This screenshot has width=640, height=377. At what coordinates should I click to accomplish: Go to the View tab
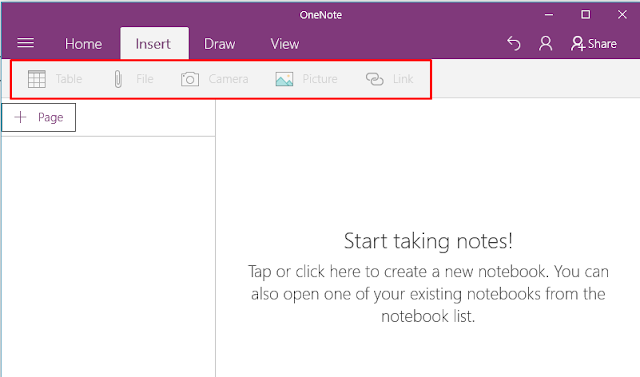click(285, 44)
